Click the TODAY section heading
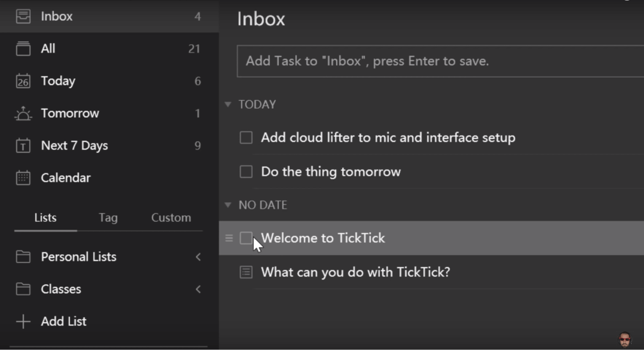This screenshot has width=644, height=350. tap(257, 104)
